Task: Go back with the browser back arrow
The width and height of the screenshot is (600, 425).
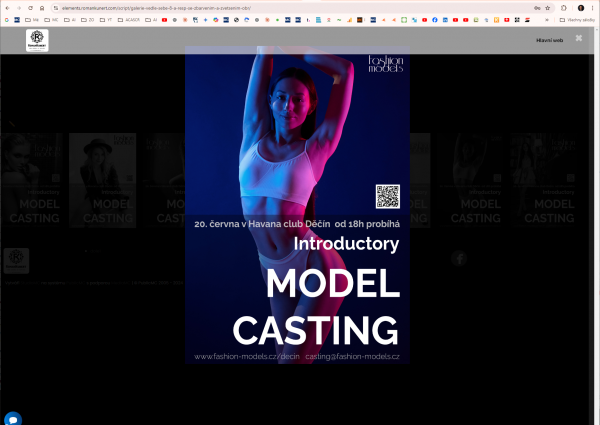Action: tap(7, 8)
